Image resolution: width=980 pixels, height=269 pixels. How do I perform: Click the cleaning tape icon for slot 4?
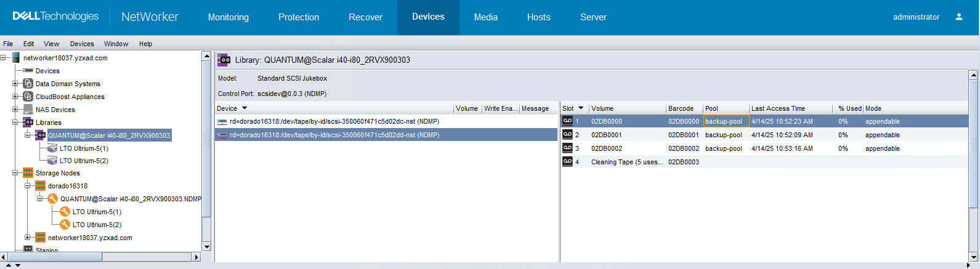pos(567,162)
